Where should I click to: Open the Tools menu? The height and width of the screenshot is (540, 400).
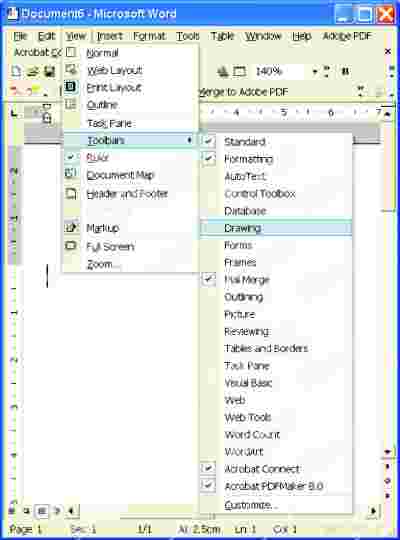pyautogui.click(x=188, y=36)
